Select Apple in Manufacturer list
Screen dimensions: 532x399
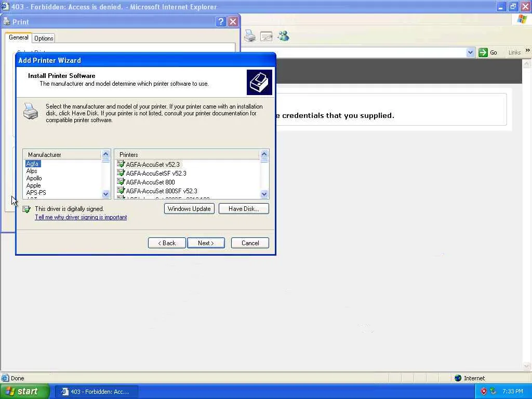coord(33,185)
